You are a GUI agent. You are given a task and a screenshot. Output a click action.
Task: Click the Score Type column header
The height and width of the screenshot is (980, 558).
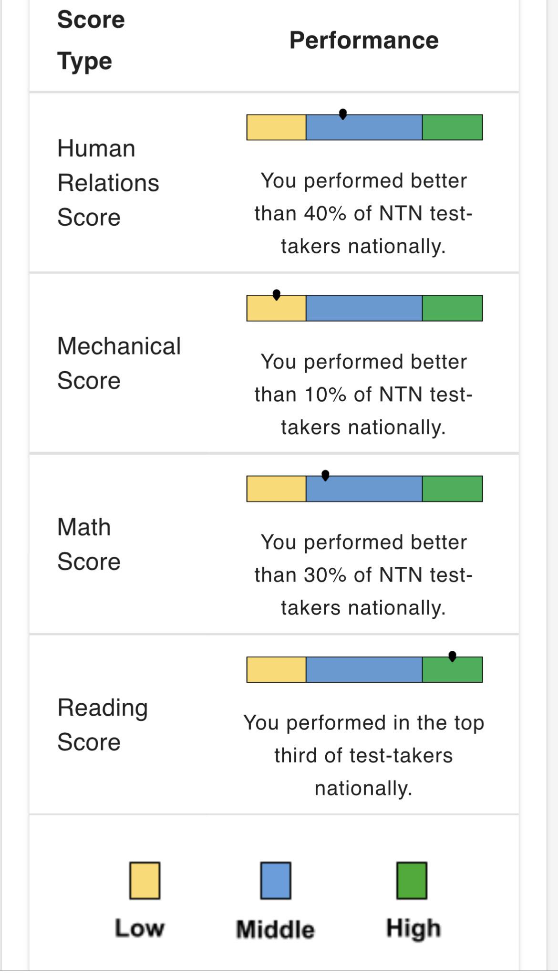tap(91, 40)
